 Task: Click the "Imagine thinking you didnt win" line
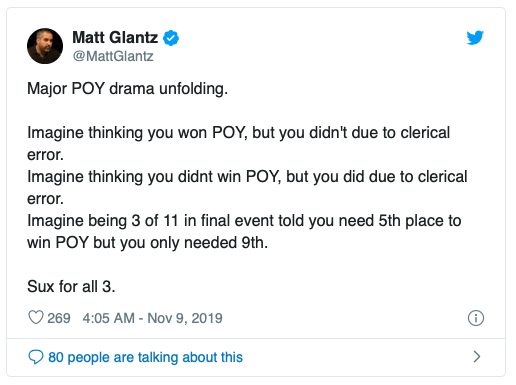247,177
